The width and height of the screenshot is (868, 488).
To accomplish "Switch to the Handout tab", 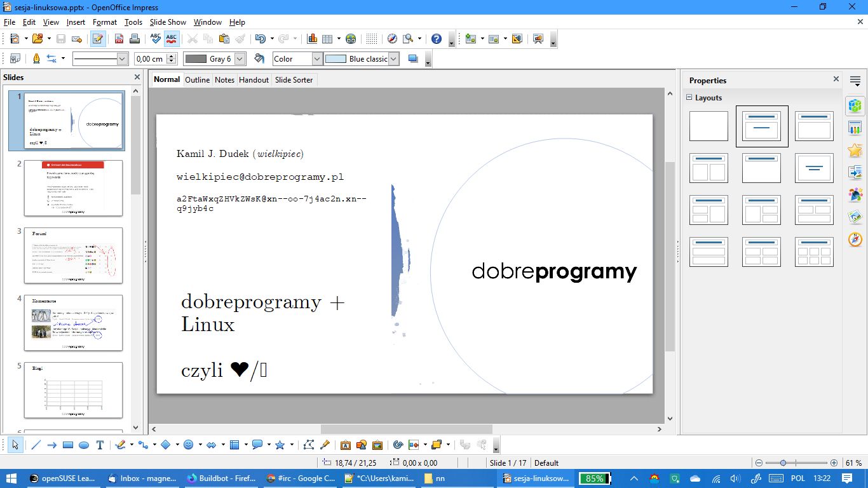I will click(x=254, y=79).
